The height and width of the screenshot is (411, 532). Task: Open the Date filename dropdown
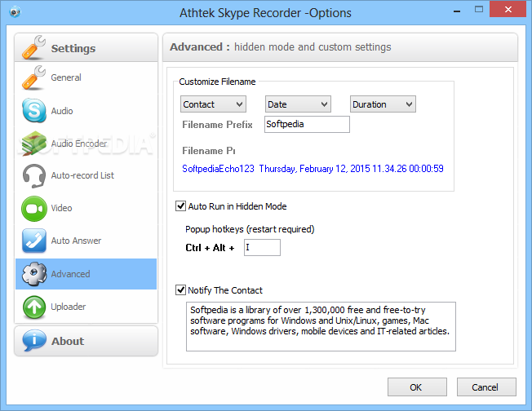298,104
